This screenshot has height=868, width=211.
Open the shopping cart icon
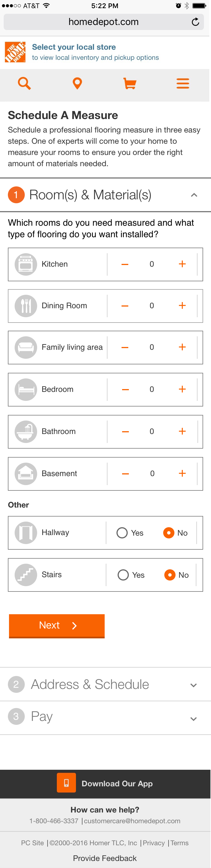tap(130, 83)
